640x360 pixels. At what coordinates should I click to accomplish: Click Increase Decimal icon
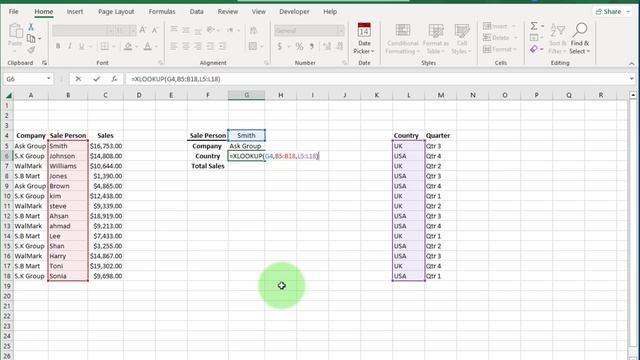(x=327, y=47)
